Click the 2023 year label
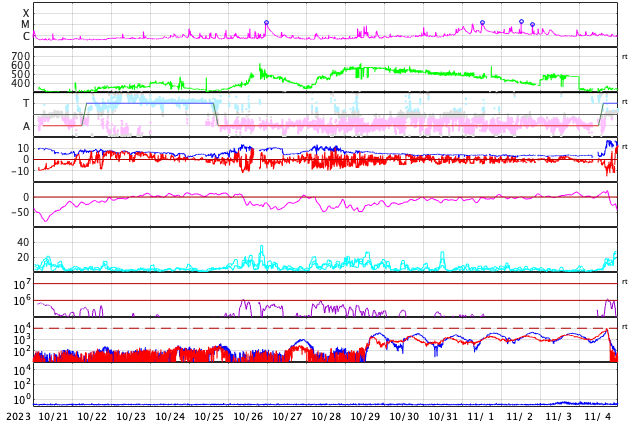Viewport: 634px width, 424px height. click(18, 417)
